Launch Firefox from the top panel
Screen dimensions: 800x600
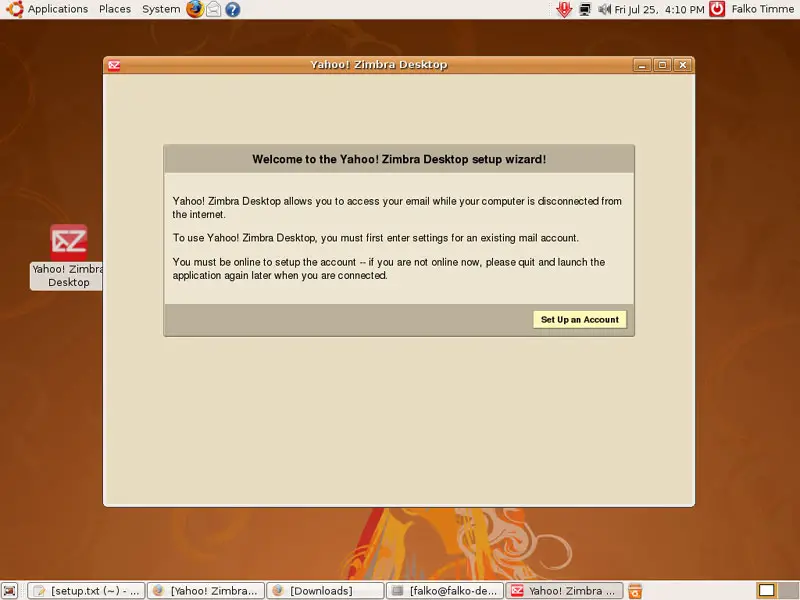pyautogui.click(x=194, y=9)
